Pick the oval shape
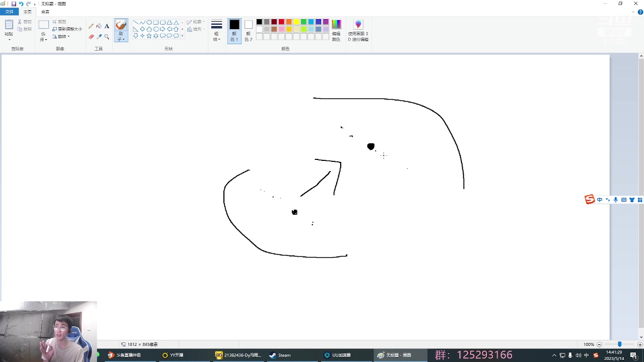 pyautogui.click(x=149, y=23)
